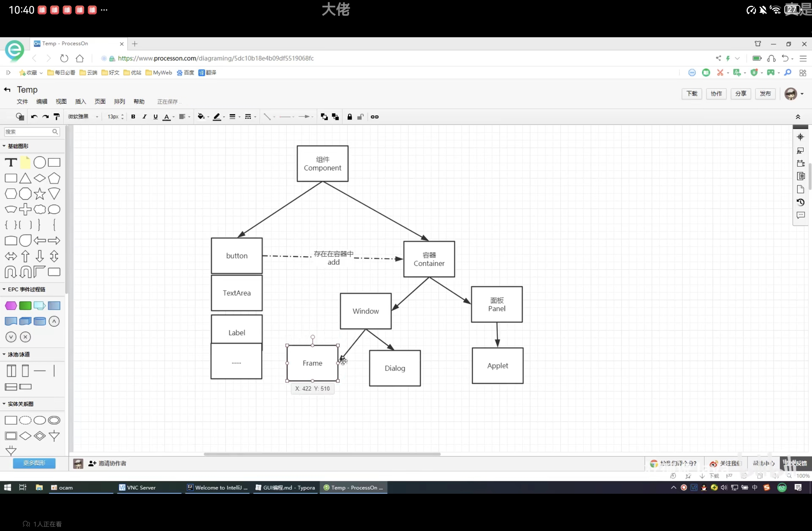Collapse the EPC 事件过程链 section

tap(26, 289)
